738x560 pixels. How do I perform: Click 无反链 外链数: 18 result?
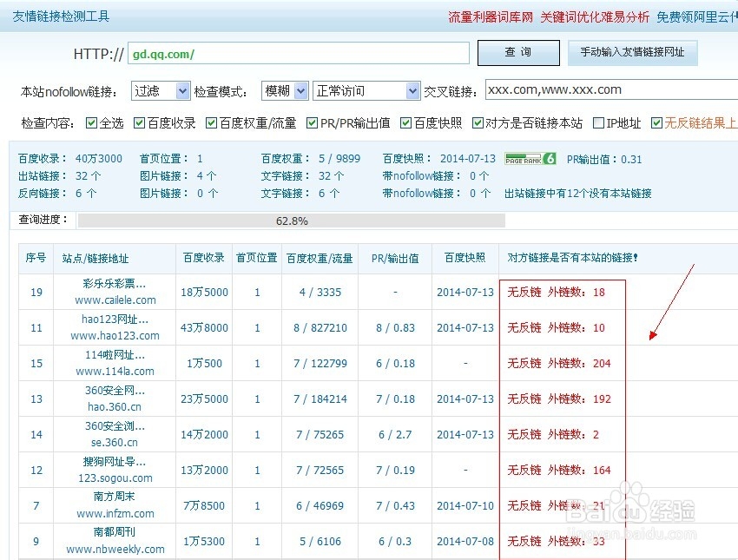pos(556,293)
